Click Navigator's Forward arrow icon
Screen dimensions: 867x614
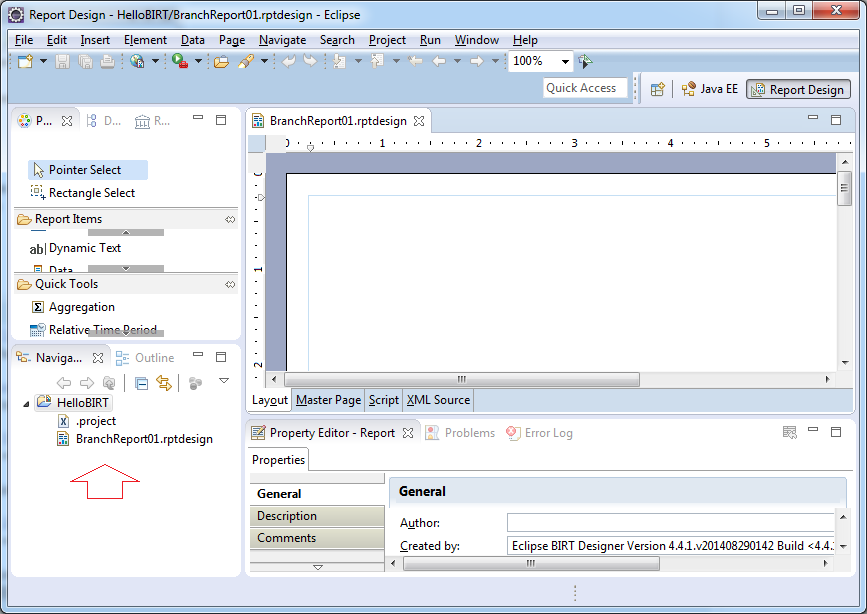tap(87, 382)
